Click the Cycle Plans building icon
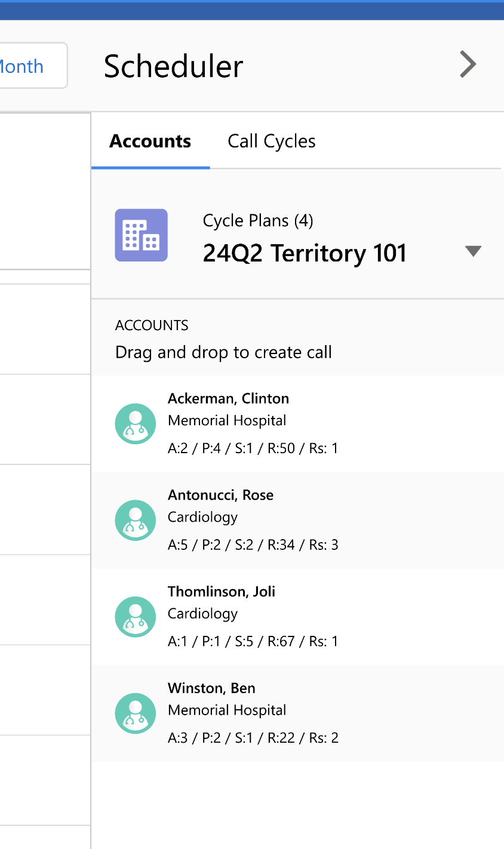Image resolution: width=504 pixels, height=849 pixels. tap(141, 235)
